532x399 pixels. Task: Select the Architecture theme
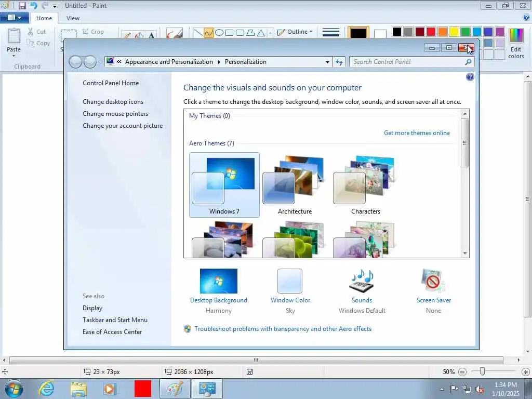click(295, 185)
